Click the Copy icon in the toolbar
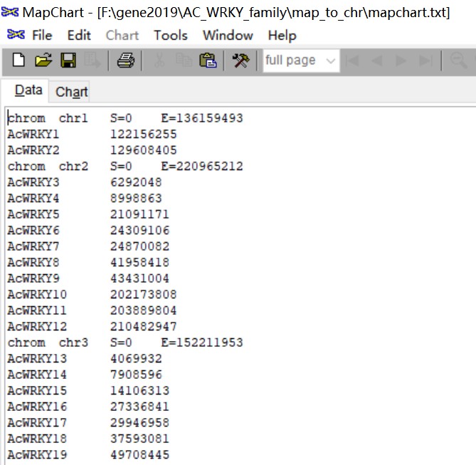This screenshot has width=476, height=465. click(x=183, y=61)
